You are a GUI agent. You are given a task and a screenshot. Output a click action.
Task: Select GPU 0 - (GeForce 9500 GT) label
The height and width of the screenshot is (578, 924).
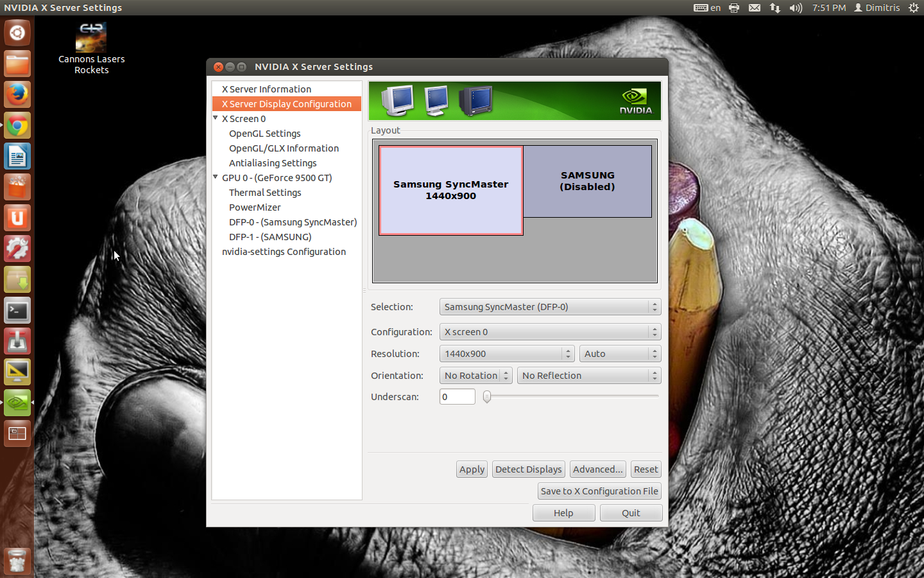tap(277, 178)
